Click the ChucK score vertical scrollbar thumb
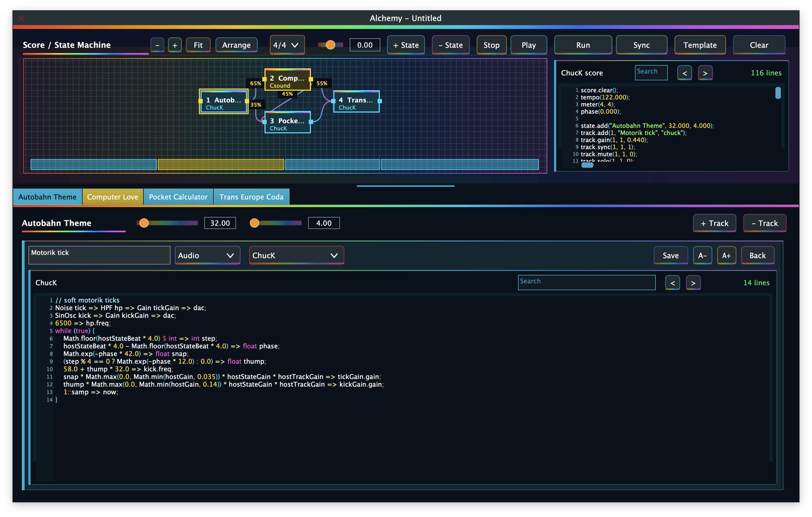 click(778, 93)
